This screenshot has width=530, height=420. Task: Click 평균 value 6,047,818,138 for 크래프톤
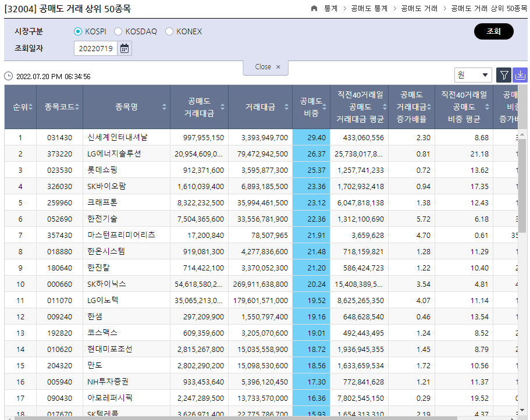click(361, 203)
